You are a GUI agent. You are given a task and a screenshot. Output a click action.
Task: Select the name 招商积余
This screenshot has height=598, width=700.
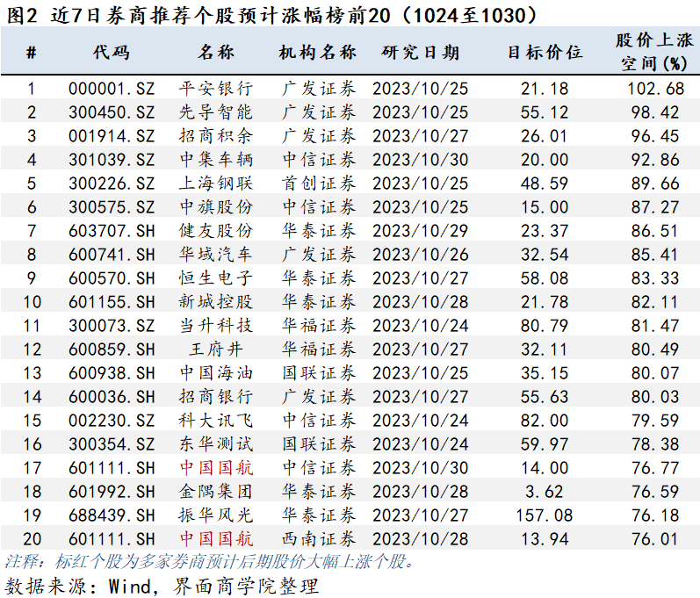pos(216,135)
